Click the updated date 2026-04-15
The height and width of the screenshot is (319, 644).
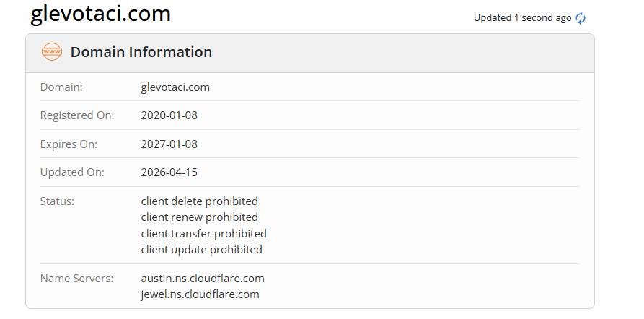169,172
